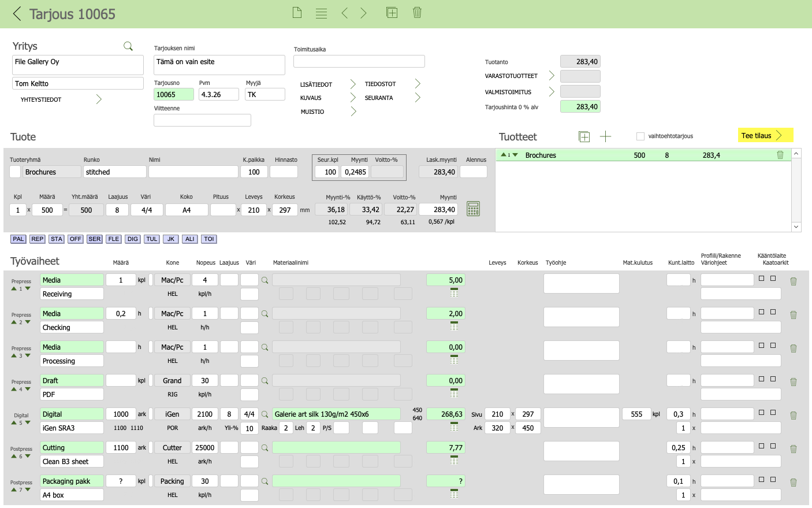Click the Toimitusaika input field
812x508 pixels.
point(359,61)
